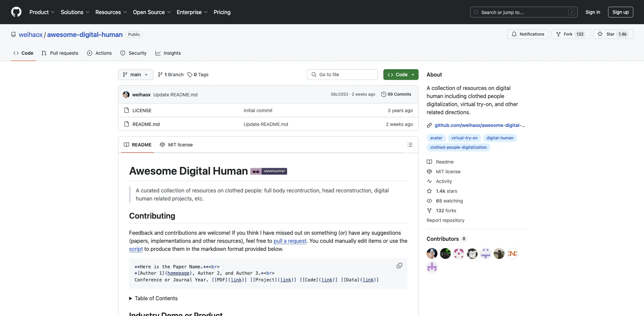This screenshot has width=644, height=316.
Task: Open commit hash 06c3353
Action: point(339,94)
